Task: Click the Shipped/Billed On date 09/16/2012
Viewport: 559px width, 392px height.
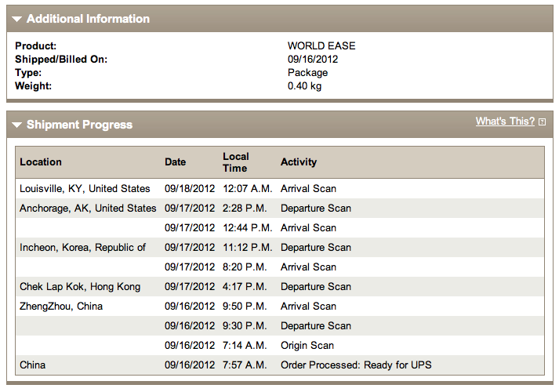Action: point(313,60)
